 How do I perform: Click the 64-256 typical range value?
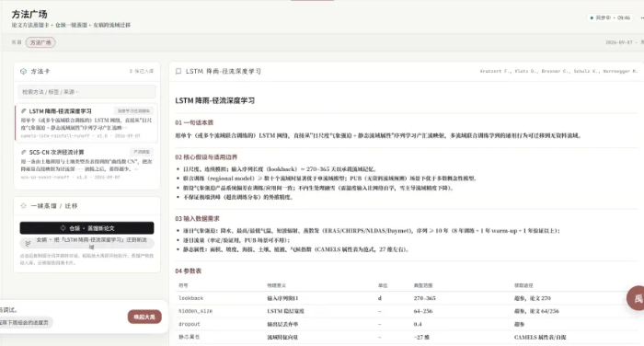(x=422, y=311)
